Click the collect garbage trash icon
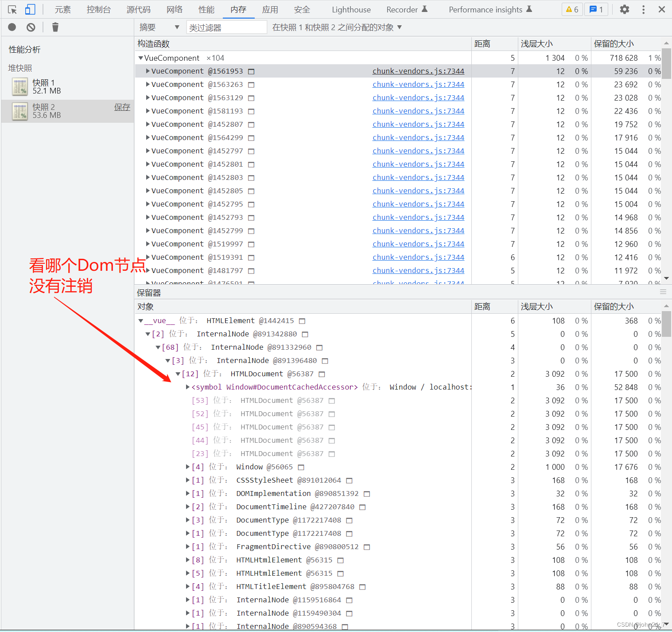 (x=55, y=27)
